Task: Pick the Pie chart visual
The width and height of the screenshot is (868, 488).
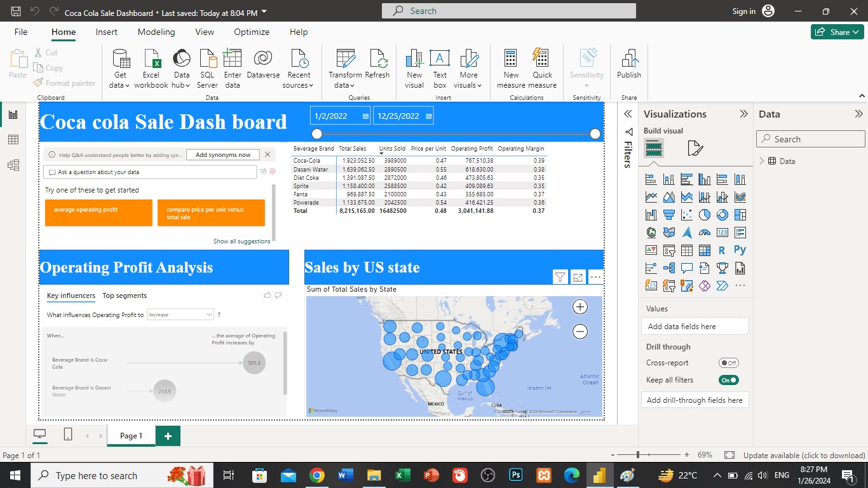Action: (705, 215)
